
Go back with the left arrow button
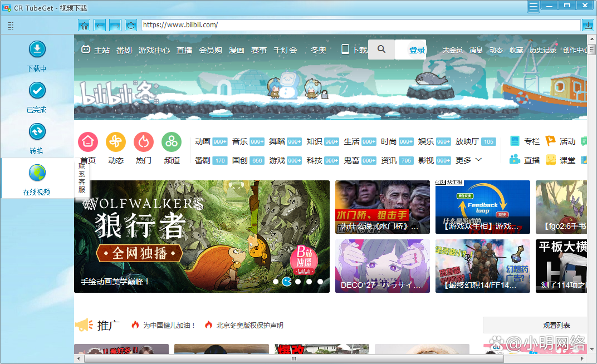100,26
